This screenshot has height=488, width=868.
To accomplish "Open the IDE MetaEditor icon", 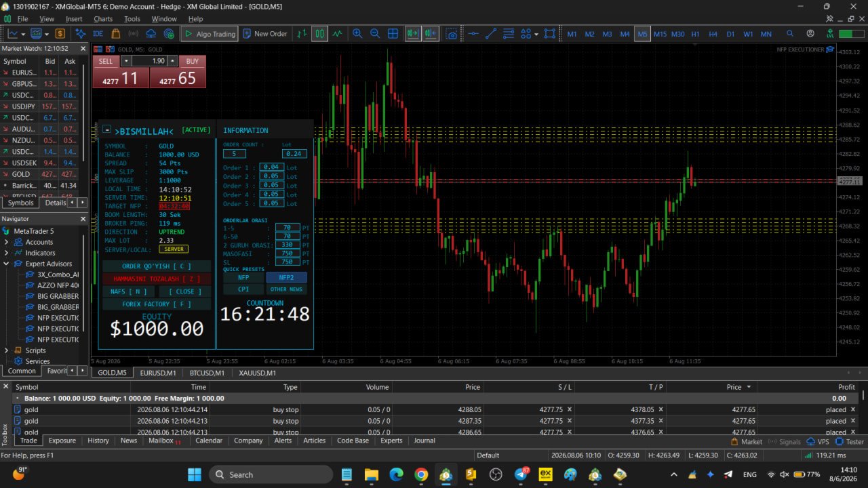I will (98, 33).
